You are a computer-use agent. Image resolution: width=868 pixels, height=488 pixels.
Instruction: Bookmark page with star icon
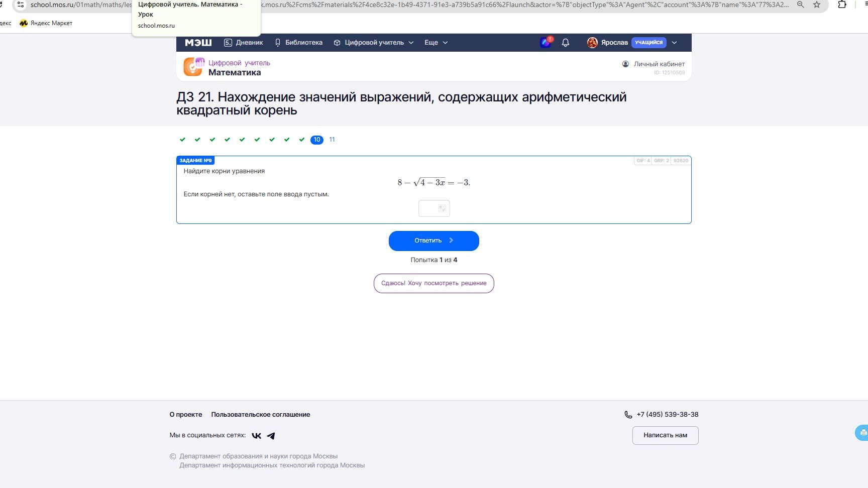817,5
